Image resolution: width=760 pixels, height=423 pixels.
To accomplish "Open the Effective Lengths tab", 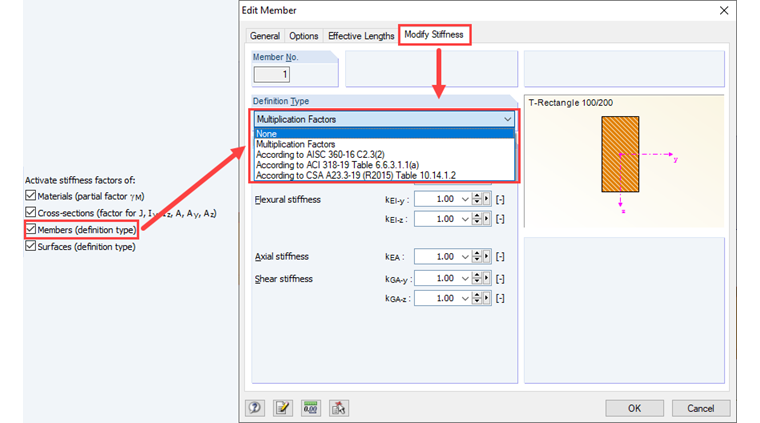I will tap(361, 36).
